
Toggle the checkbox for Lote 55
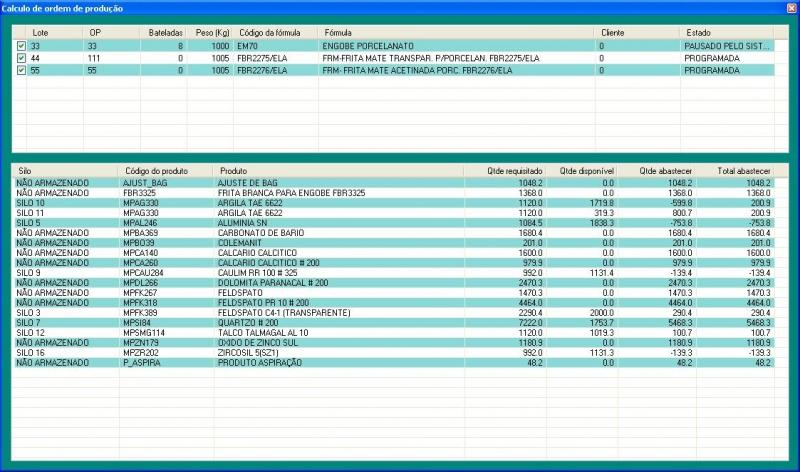[21, 71]
